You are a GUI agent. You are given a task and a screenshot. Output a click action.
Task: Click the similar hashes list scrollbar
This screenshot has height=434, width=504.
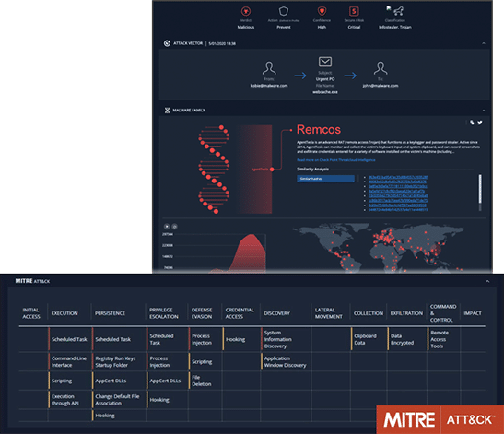tap(480, 193)
